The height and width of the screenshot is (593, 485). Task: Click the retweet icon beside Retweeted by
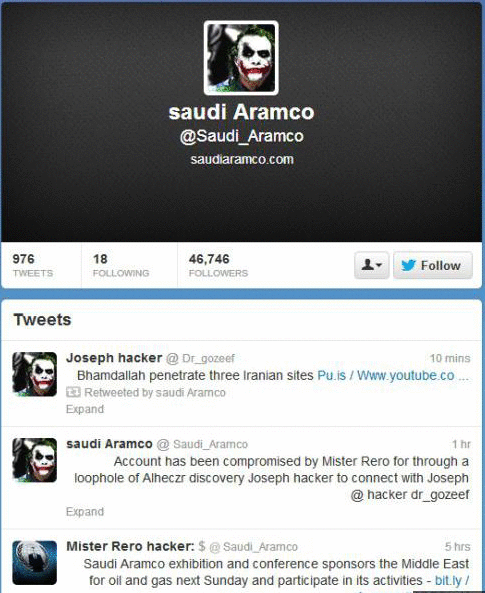[73, 392]
